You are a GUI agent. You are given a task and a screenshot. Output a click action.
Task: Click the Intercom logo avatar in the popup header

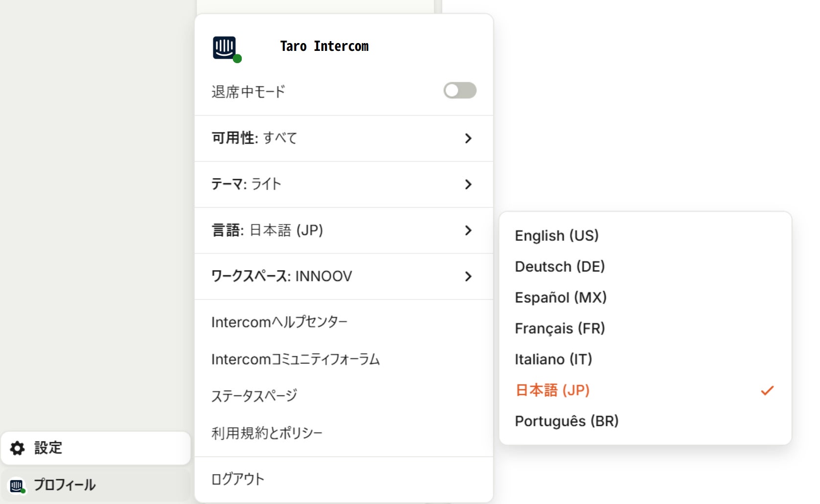[x=225, y=47]
